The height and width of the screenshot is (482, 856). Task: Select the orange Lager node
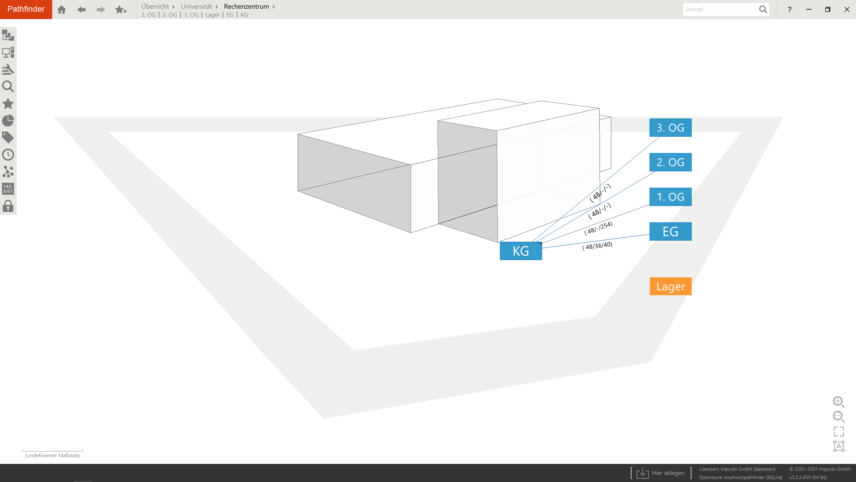tap(670, 287)
